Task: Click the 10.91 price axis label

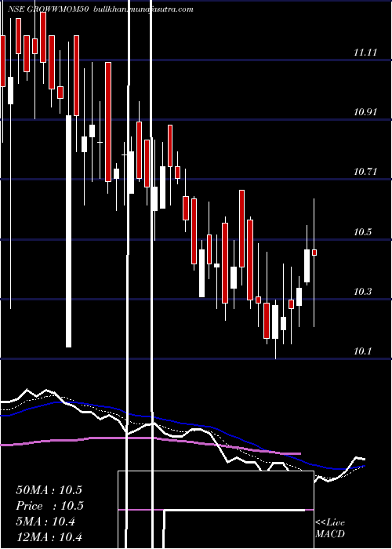Action: [365, 112]
